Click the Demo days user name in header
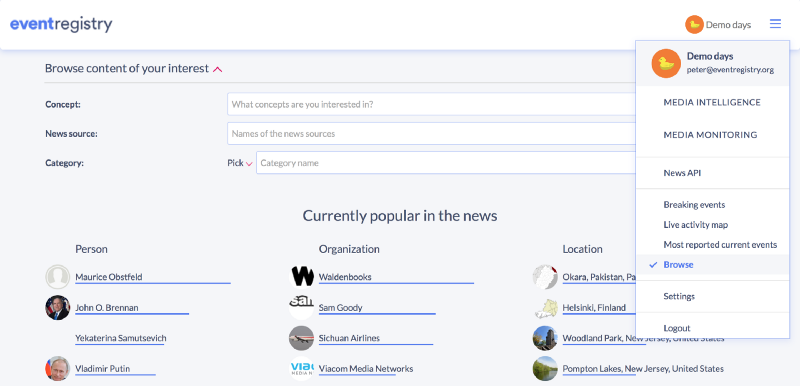The width and height of the screenshot is (800, 386). (x=728, y=24)
